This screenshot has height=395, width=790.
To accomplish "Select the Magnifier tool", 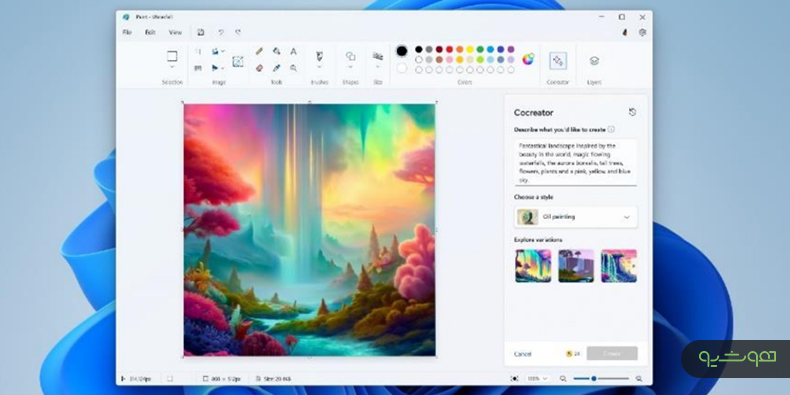I will click(x=293, y=68).
